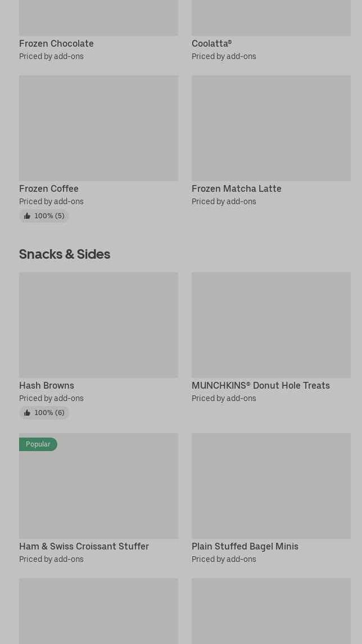Tap the image above Frozen Chocolate

pos(98,17)
